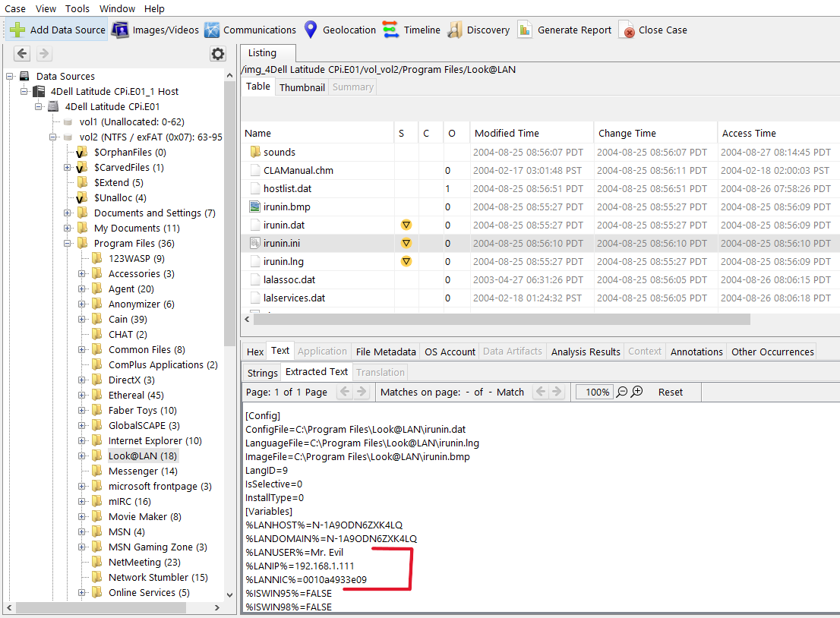The height and width of the screenshot is (618, 840).
Task: Open the Tools menu
Action: [77, 9]
